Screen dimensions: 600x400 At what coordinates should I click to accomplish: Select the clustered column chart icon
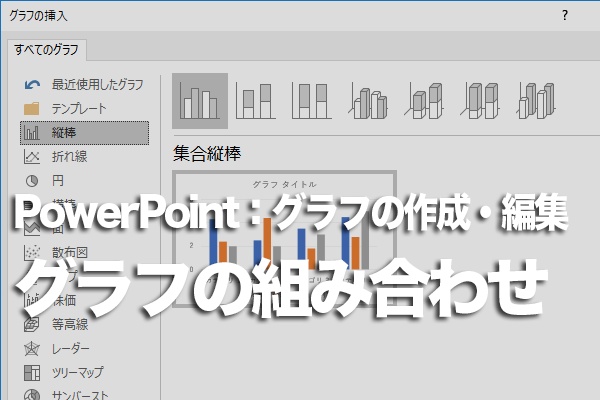tap(200, 101)
